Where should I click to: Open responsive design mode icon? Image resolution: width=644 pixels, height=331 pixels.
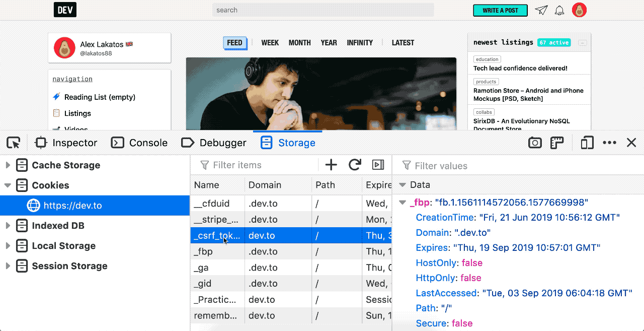[587, 143]
